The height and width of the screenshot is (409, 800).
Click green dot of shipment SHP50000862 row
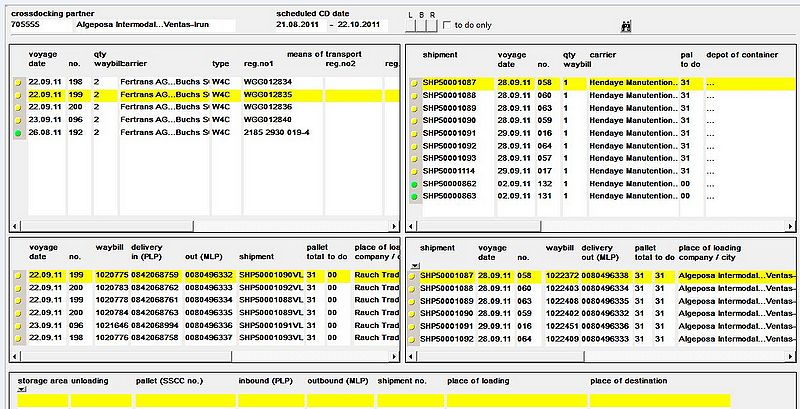pyautogui.click(x=415, y=184)
